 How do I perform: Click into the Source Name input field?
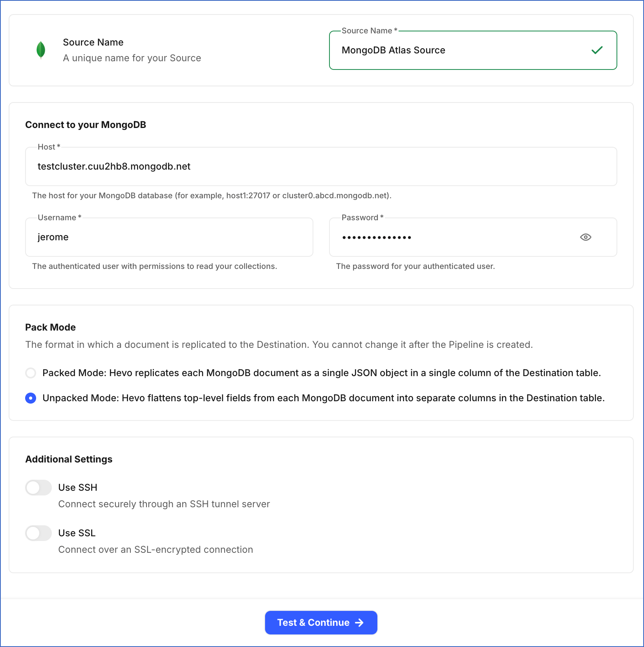tap(473, 50)
